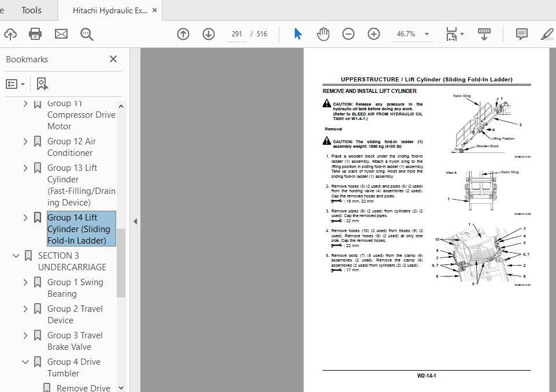Click the page footer label W2-14-1

427,376
